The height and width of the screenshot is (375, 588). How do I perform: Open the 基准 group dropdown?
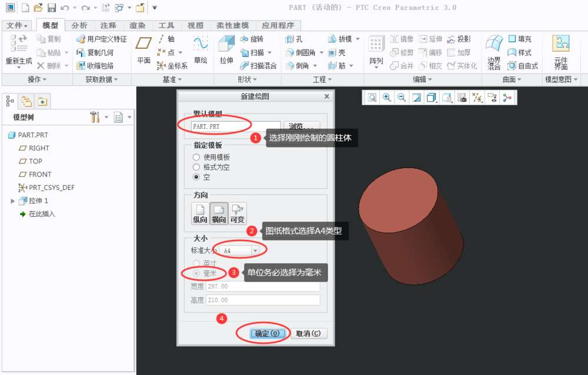pos(172,79)
